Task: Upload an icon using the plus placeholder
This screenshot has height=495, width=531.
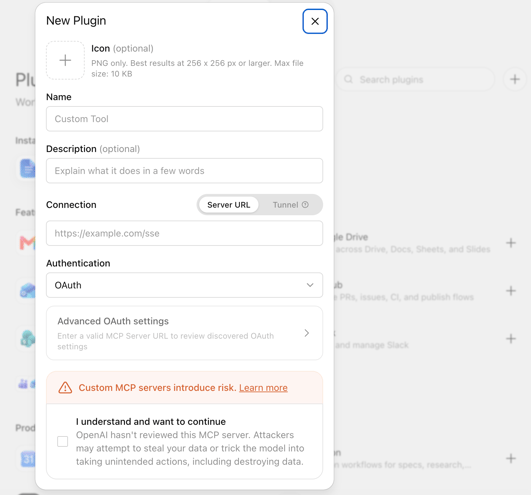Action: pyautogui.click(x=65, y=61)
